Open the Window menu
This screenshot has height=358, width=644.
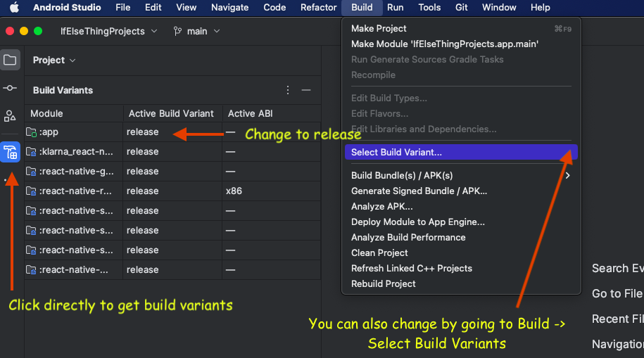499,8
